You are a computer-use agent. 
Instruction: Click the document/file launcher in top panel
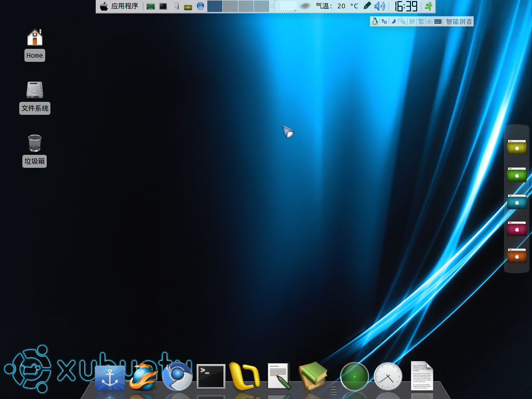coord(176,6)
